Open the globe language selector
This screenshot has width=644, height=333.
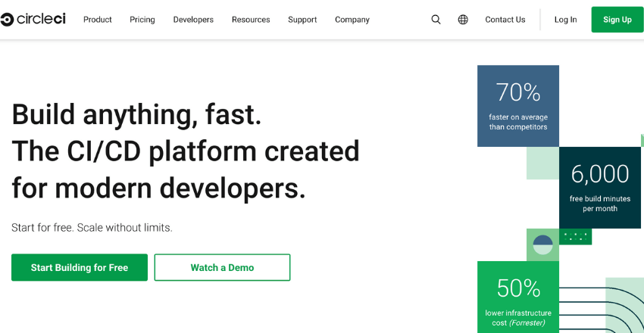click(463, 20)
